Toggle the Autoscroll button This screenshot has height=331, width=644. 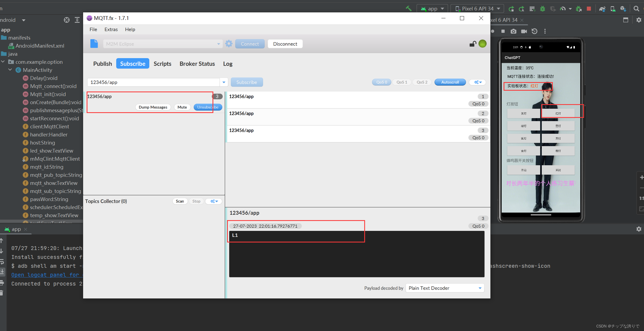(x=450, y=82)
